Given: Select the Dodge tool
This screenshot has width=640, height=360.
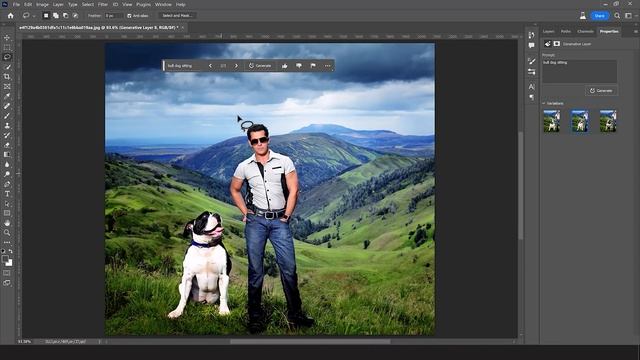Looking at the screenshot, I should 7,174.
